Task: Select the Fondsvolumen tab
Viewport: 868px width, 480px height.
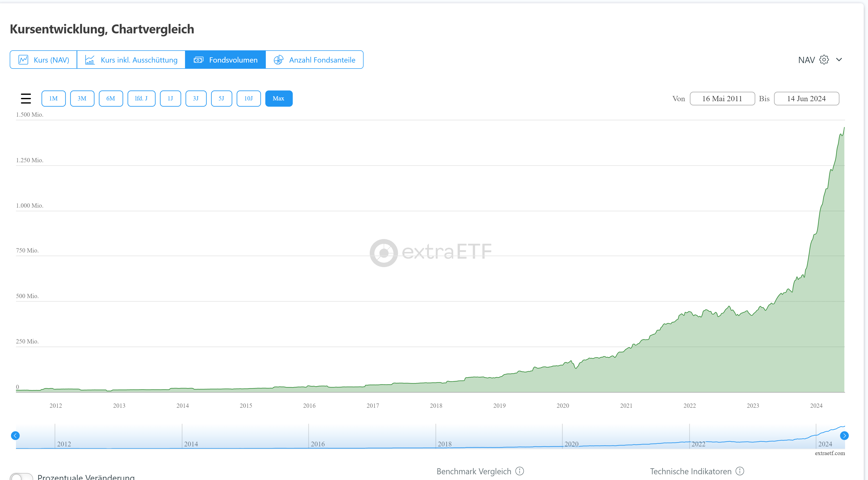Action: pyautogui.click(x=225, y=60)
